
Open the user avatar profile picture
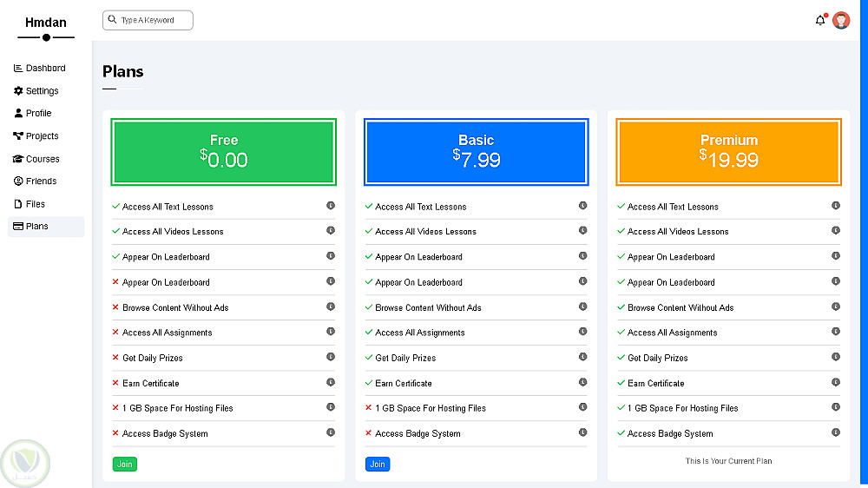(841, 20)
